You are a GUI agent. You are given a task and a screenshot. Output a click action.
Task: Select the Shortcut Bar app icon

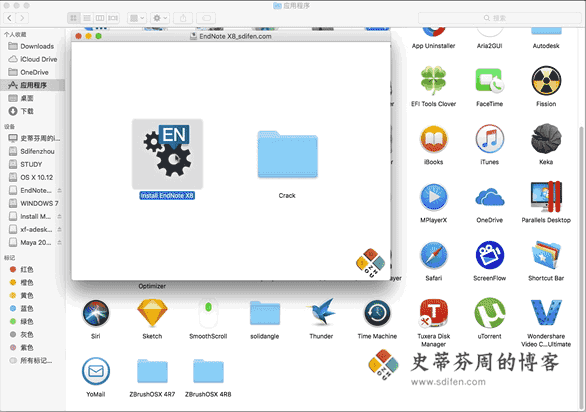pos(546,255)
